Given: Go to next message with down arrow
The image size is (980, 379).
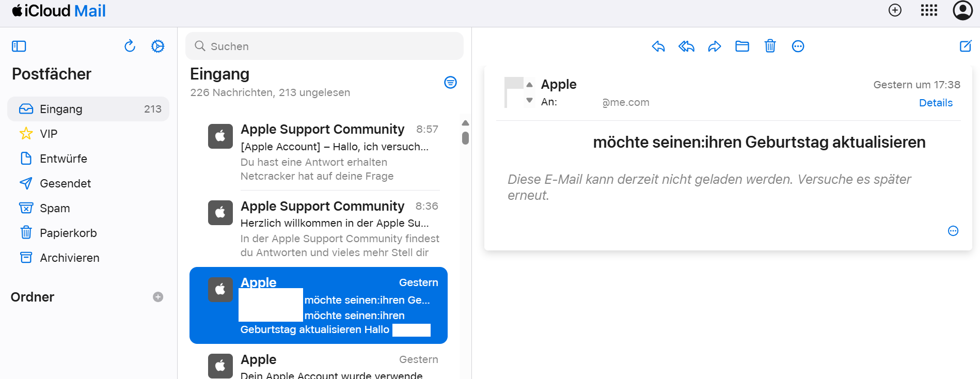Looking at the screenshot, I should click(x=529, y=100).
